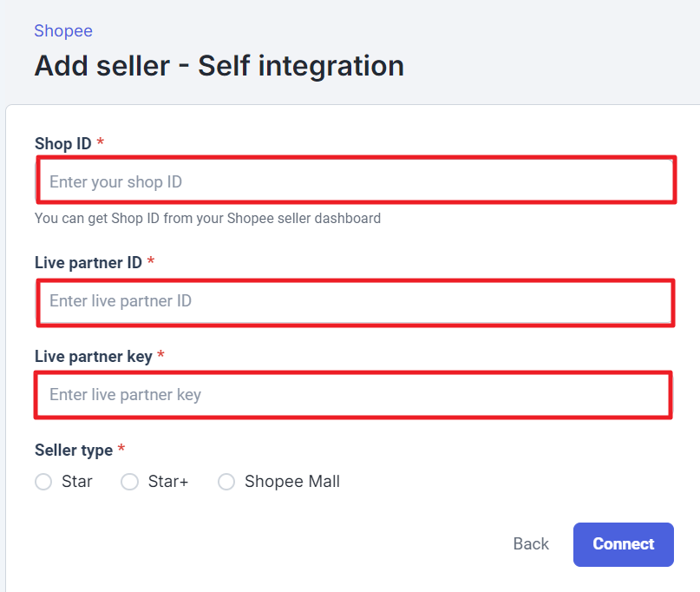Screen dimensions: 700x592
Task: Click the 'Add seller - Self integration' heading
Action: (219, 66)
